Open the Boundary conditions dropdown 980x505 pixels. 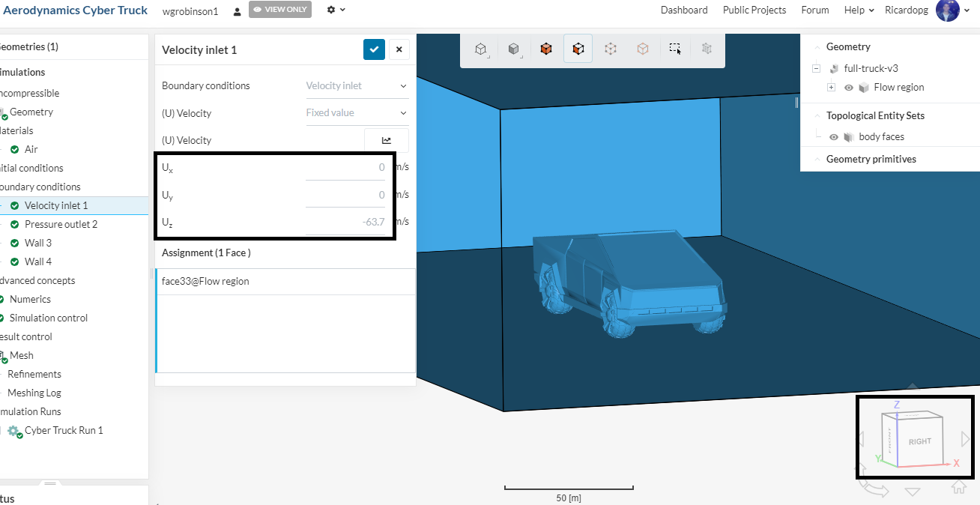click(x=357, y=85)
